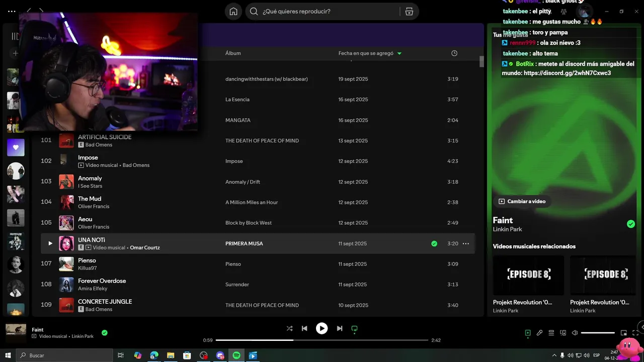Show hidden system tray icons
644x362 pixels.
[x=554, y=355]
